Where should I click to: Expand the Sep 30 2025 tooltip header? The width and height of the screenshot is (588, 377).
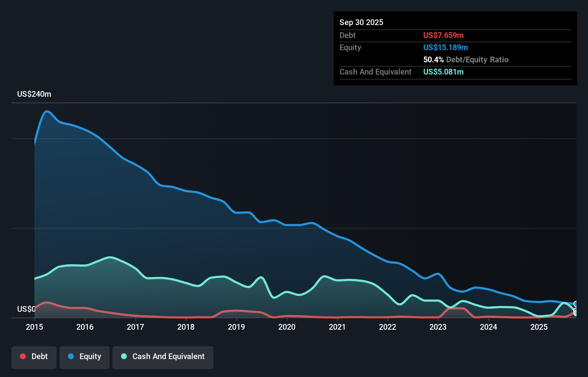click(x=361, y=22)
